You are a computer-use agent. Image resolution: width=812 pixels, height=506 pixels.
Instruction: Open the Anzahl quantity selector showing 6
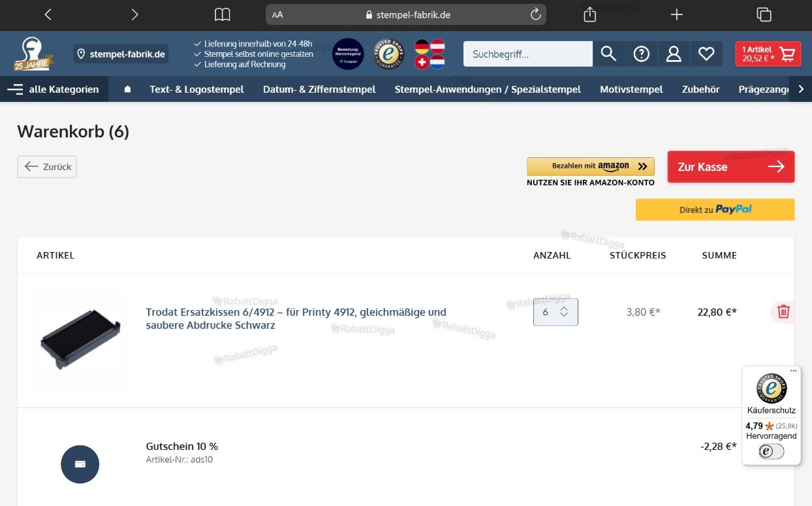[x=555, y=312]
